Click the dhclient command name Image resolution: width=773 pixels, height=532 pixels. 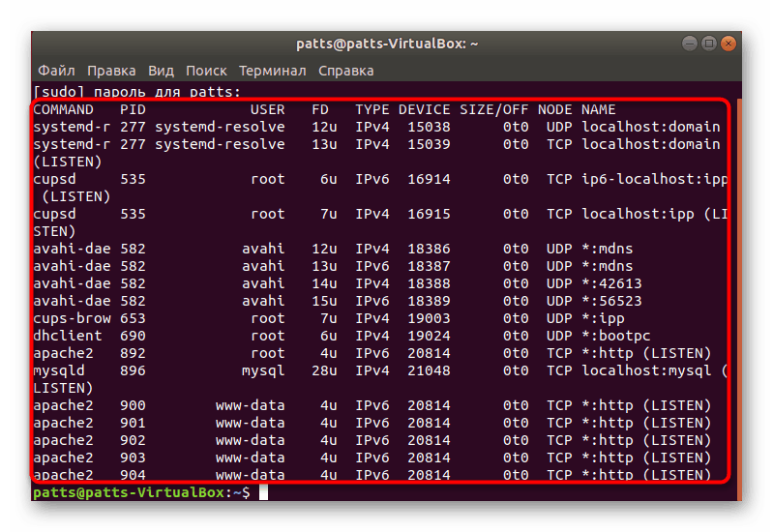(68, 336)
